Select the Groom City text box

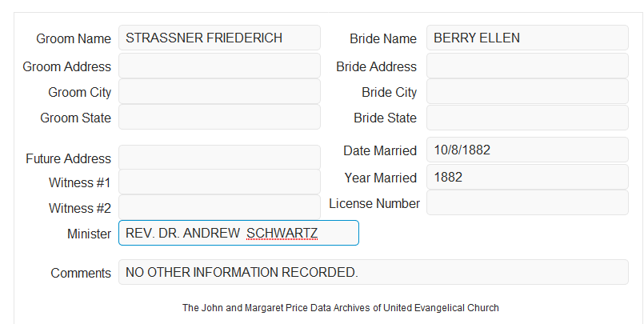[219, 91]
